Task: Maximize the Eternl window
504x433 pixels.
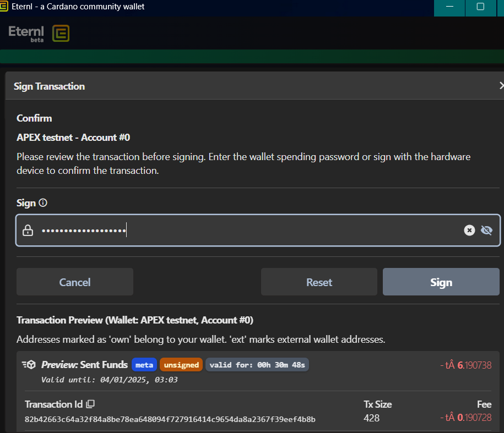Action: pyautogui.click(x=480, y=7)
